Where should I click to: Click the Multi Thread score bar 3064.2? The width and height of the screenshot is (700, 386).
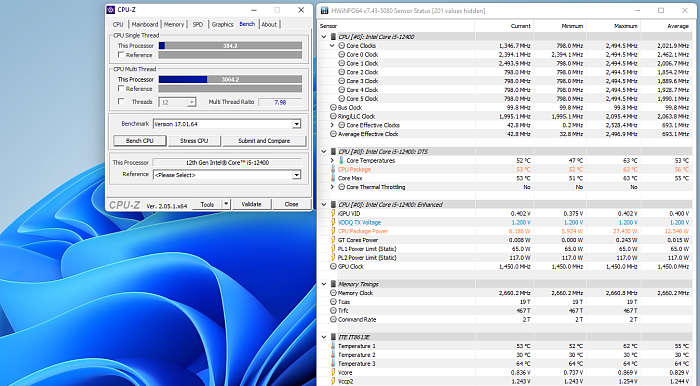pos(230,79)
